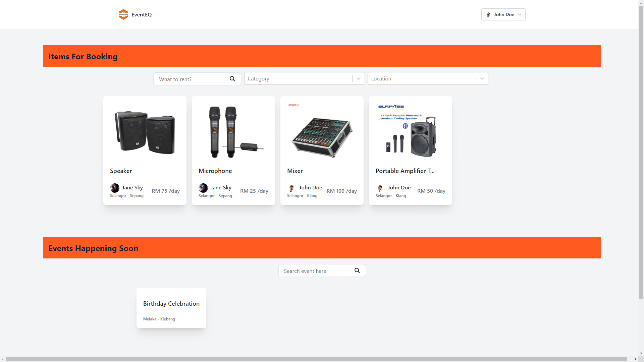644x362 pixels.
Task: Click Jane Sky's avatar on the Speaker card
Action: pyautogui.click(x=115, y=188)
